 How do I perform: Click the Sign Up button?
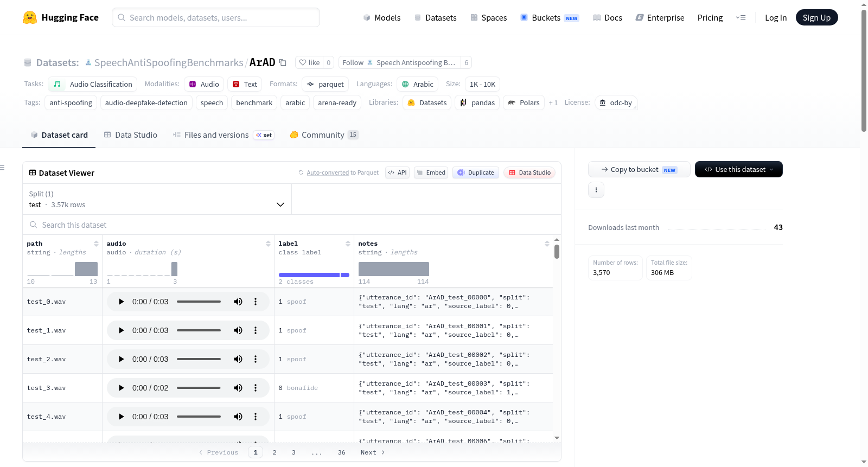(x=816, y=17)
